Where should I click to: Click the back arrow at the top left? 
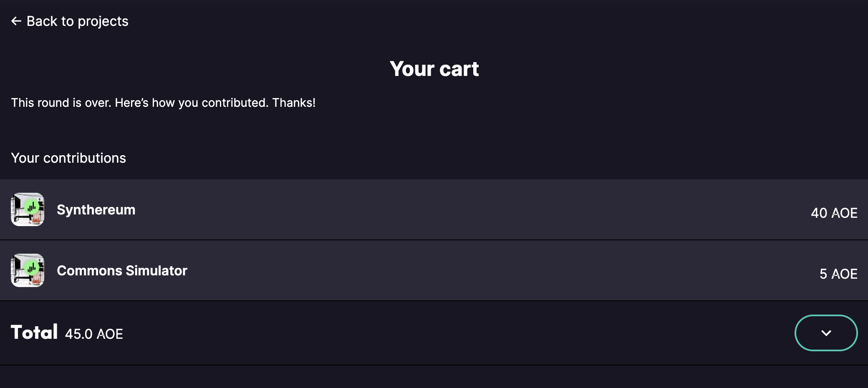click(x=15, y=20)
